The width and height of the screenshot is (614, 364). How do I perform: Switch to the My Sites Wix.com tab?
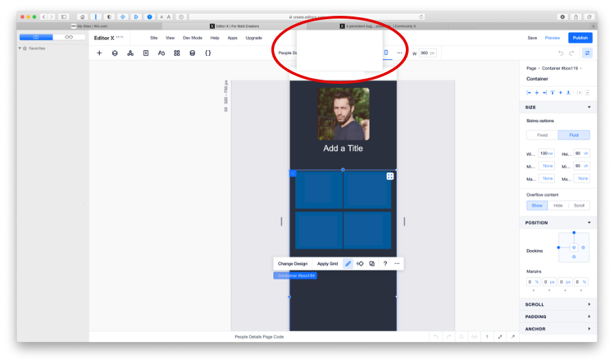click(89, 26)
